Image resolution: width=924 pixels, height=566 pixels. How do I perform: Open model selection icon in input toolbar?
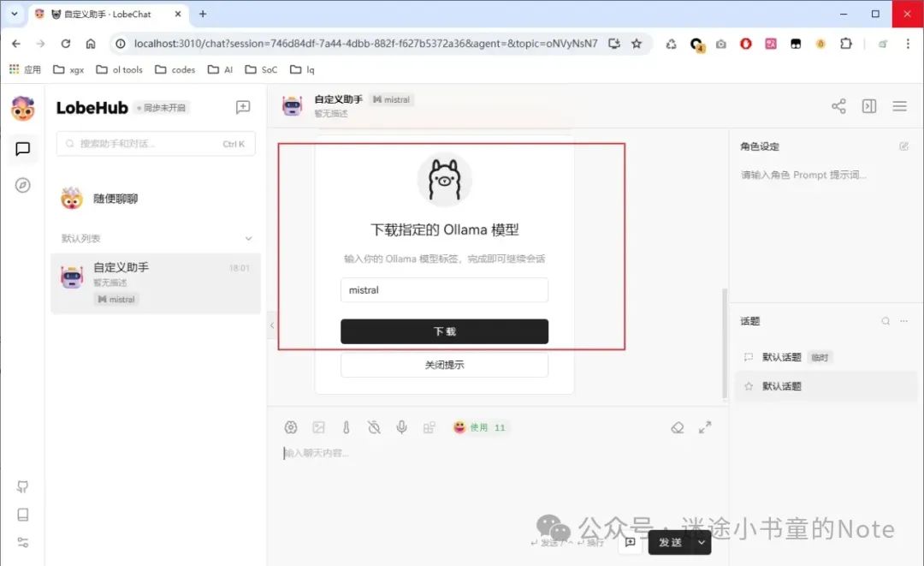291,427
